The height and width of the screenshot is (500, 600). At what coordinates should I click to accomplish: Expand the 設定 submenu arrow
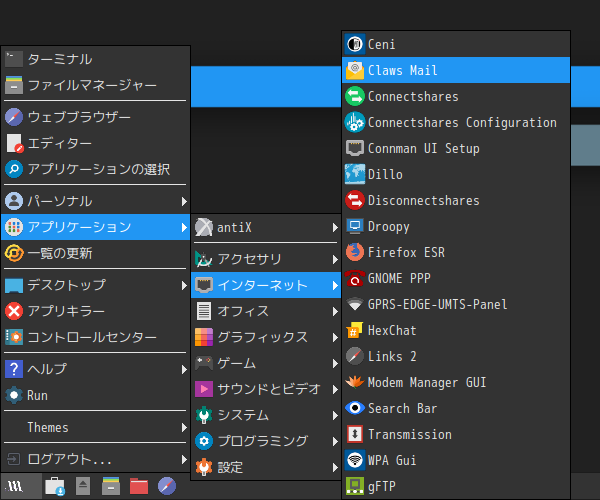click(335, 467)
